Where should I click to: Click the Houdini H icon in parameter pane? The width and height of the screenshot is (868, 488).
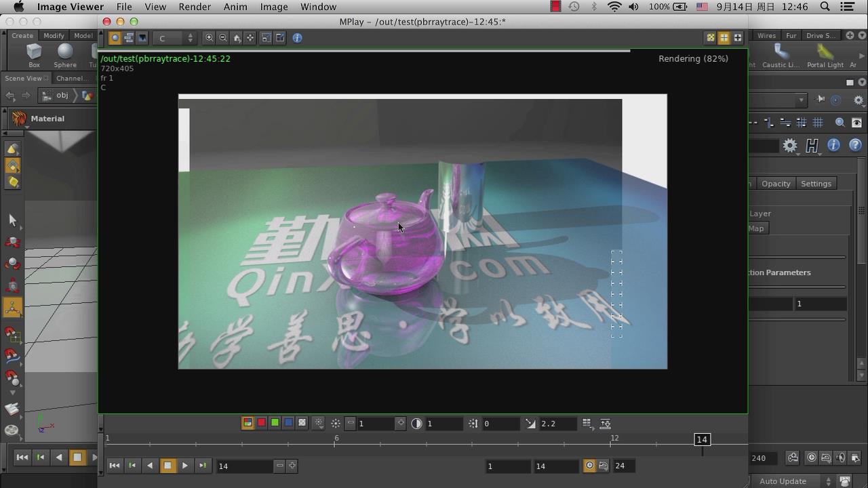point(812,145)
